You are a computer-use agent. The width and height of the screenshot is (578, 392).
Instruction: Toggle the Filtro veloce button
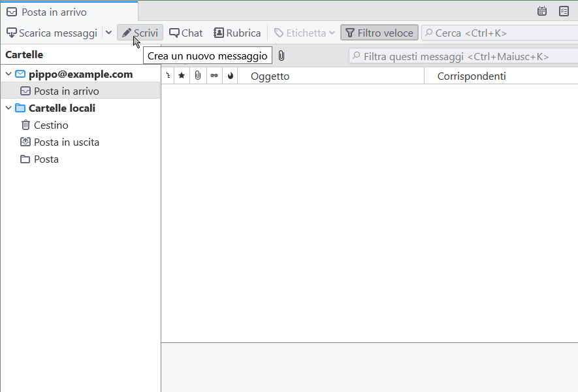(379, 33)
